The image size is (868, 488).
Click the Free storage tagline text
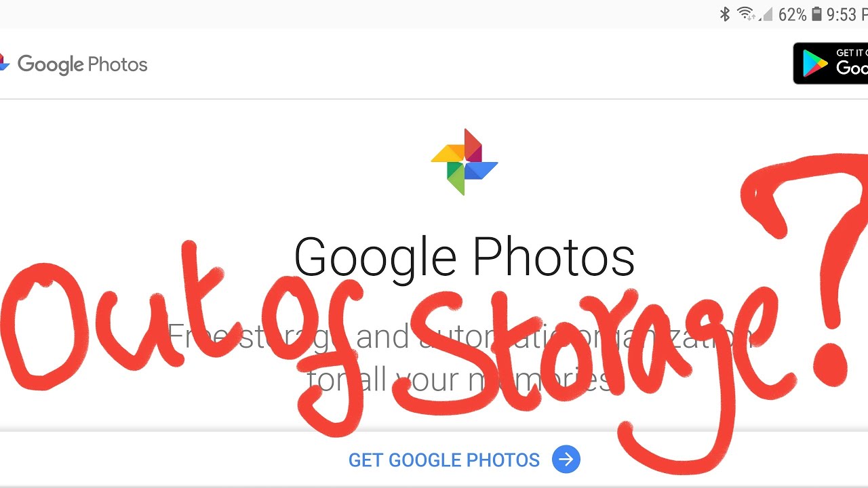coord(459,337)
